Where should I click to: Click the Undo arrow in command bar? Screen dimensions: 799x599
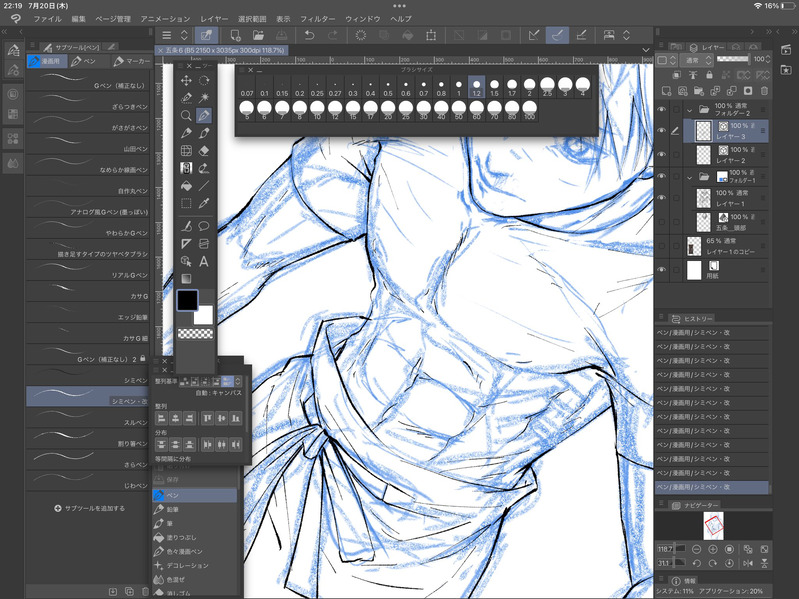309,35
